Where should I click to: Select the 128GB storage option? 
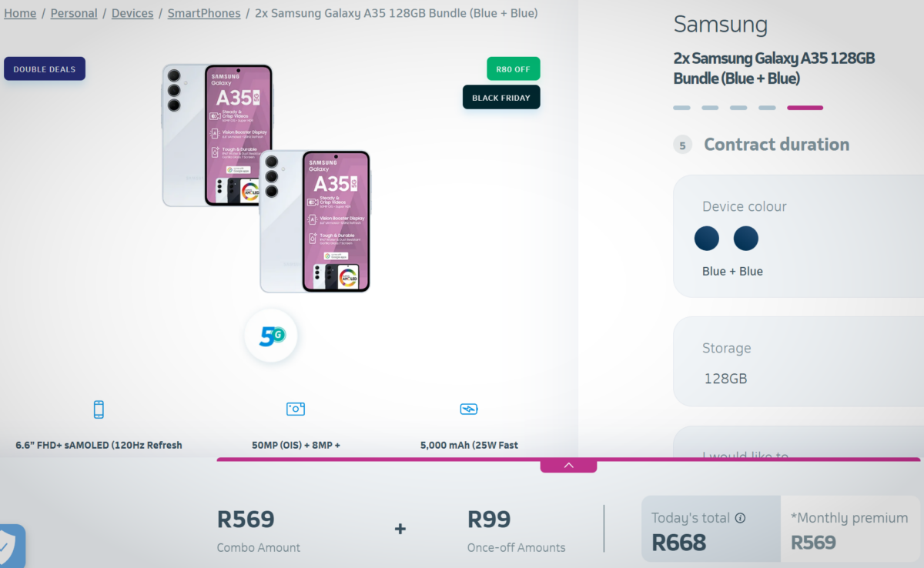tap(726, 379)
